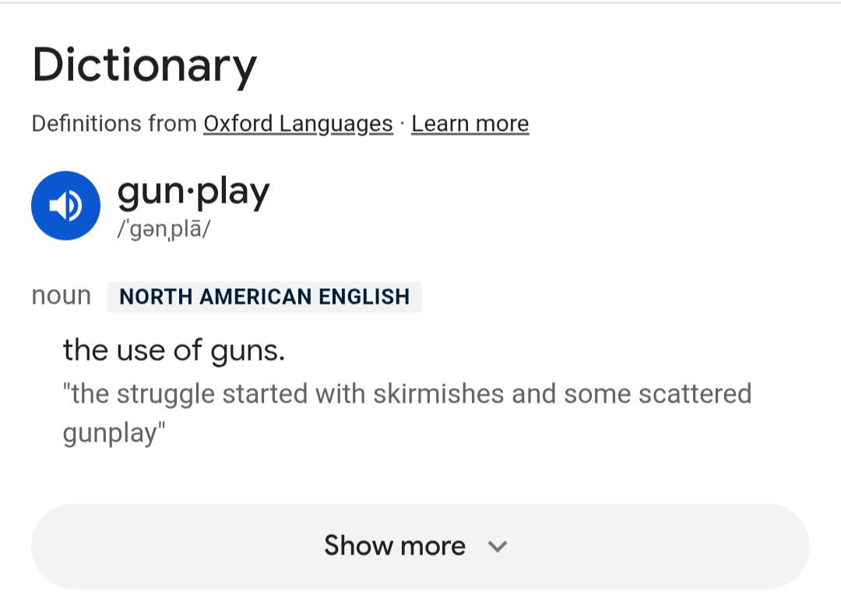841x616 pixels.
Task: Expand using the Show more chevron arrow
Action: [x=498, y=546]
